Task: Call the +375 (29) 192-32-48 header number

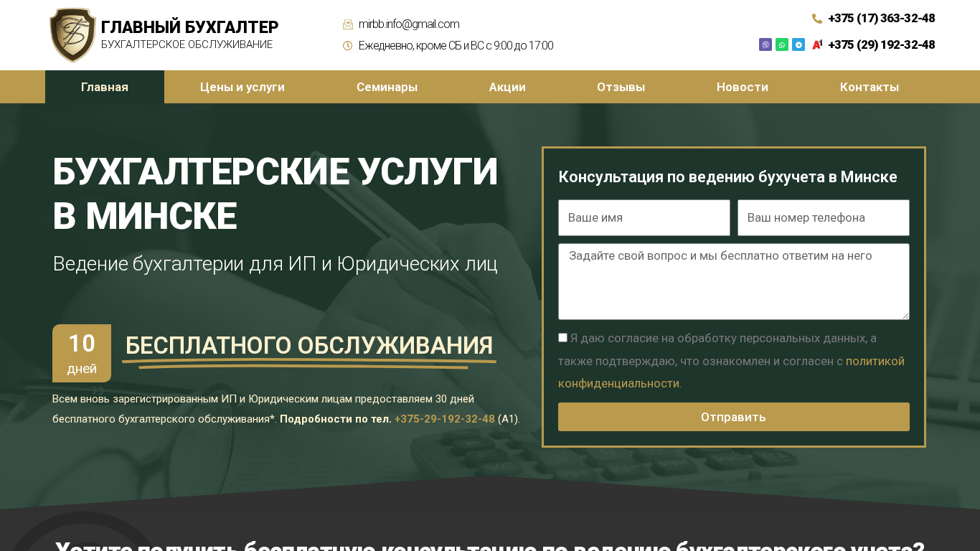Action: 882,44
